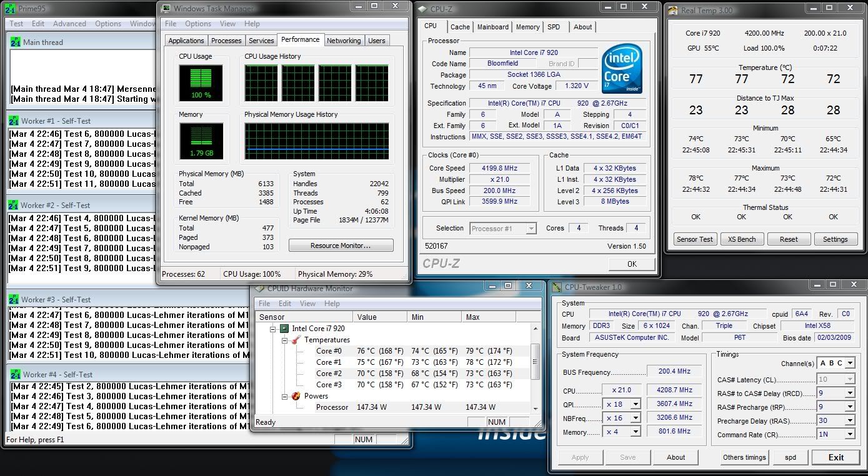Image resolution: width=868 pixels, height=476 pixels.
Task: Open the RAS# to CAS# Delay dropdown
Action: coord(850,393)
